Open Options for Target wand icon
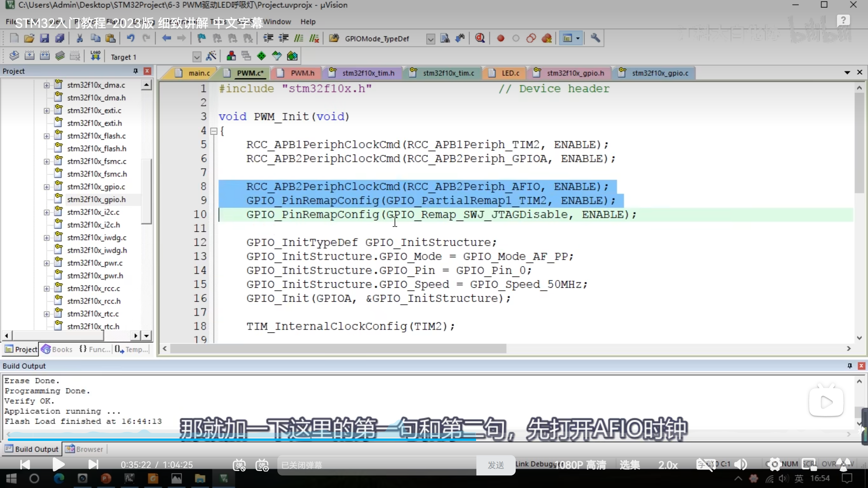868x488 pixels. 211,56
